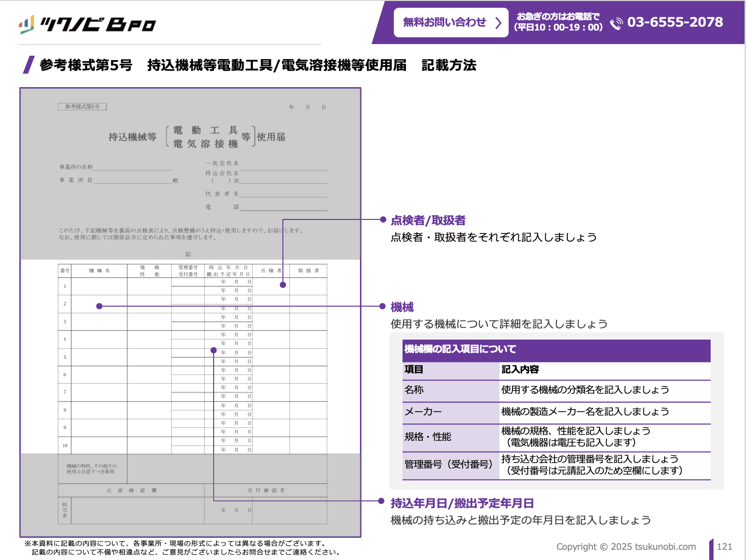Screen dimensions: 746x560
Task: Click the 参考様式第5号 label in the form
Action: tap(82, 107)
